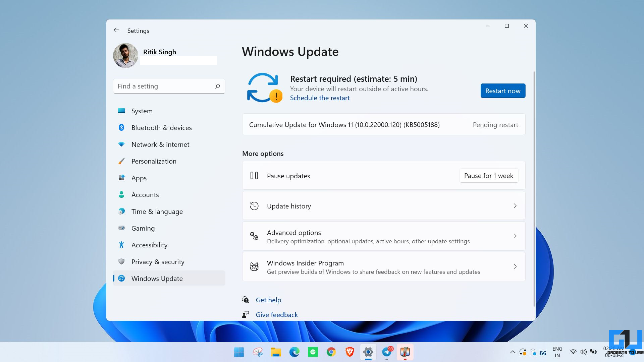Minimize the Settings window
644x362 pixels.
click(x=488, y=26)
